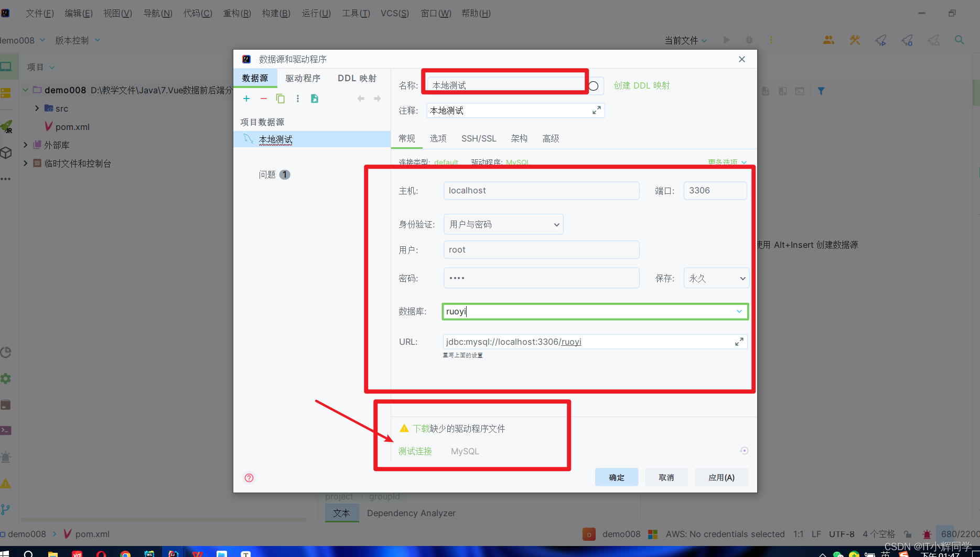
Task: Open the password Save dropdown showing 永久
Action: pos(716,278)
